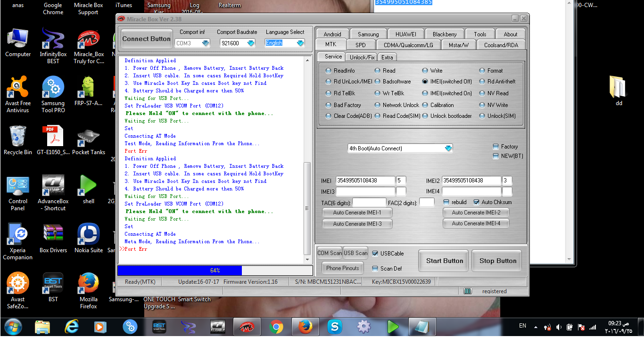Viewport: 644px width, 362px height.
Task: Open Miracle Box taskbar icon
Action: tap(248, 326)
